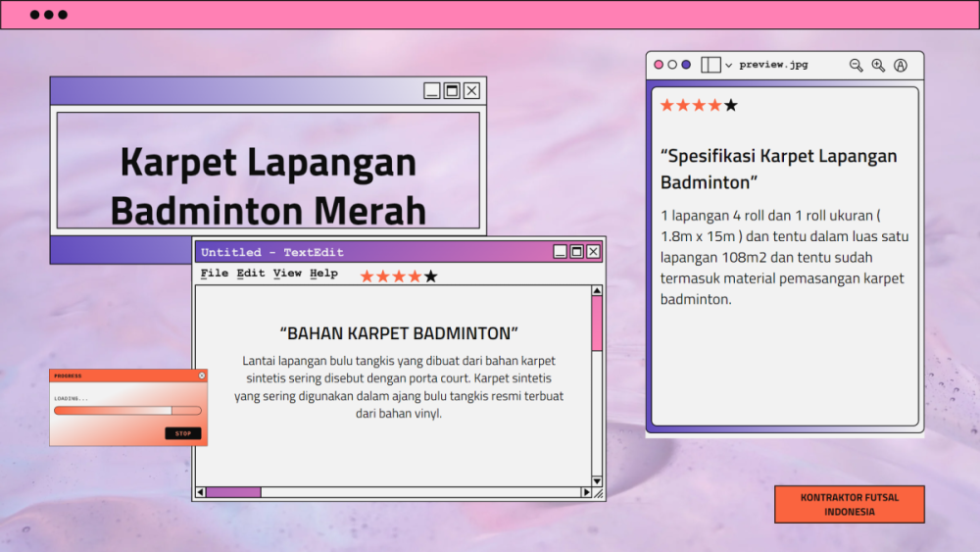Screen dimensions: 980x552
Task: Click the "Spesifikasi Karpet Lapangan Badminton" heading
Action: click(779, 169)
